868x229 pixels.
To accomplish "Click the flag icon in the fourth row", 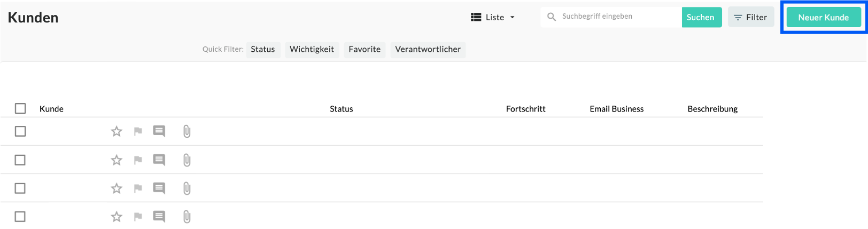I will tap(138, 217).
